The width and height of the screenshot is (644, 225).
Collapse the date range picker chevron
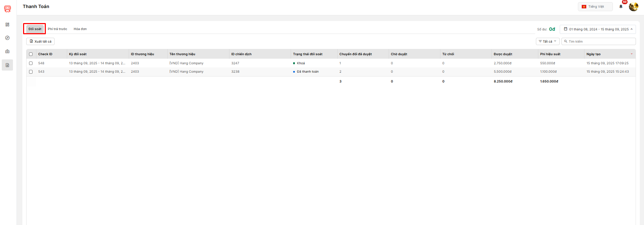click(631, 29)
